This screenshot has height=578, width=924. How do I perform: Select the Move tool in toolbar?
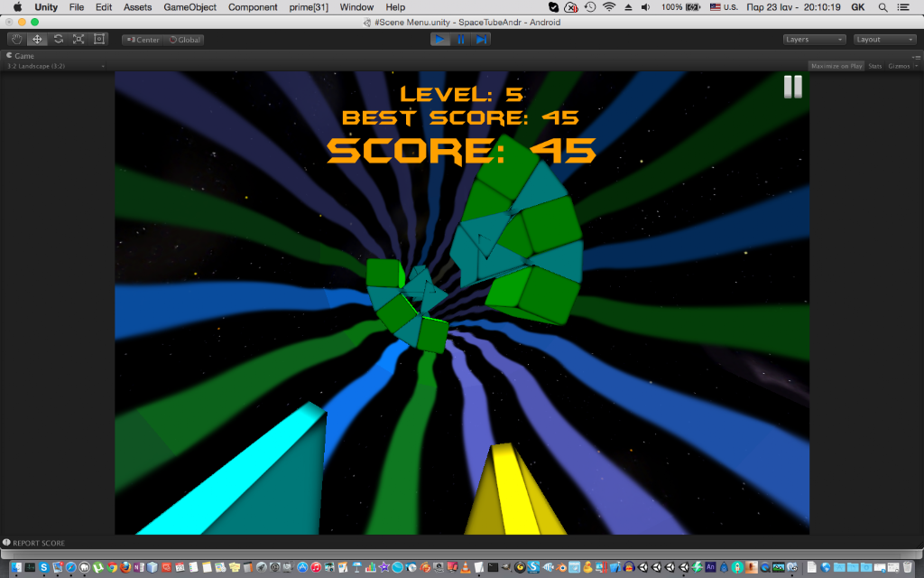[37, 40]
